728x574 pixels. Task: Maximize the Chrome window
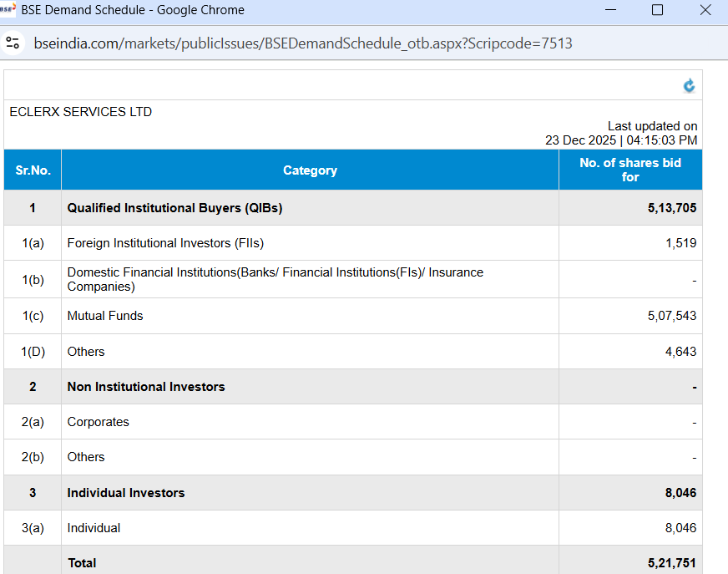click(657, 10)
